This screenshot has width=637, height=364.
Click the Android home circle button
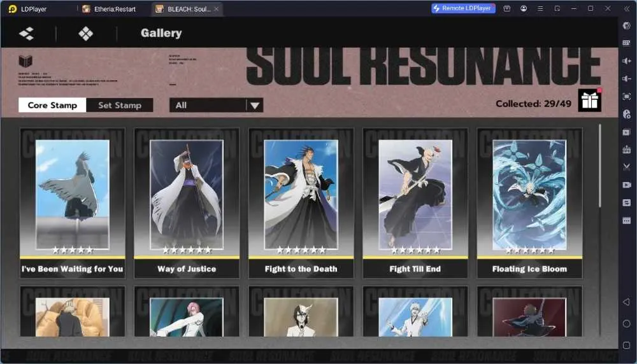(x=626, y=324)
